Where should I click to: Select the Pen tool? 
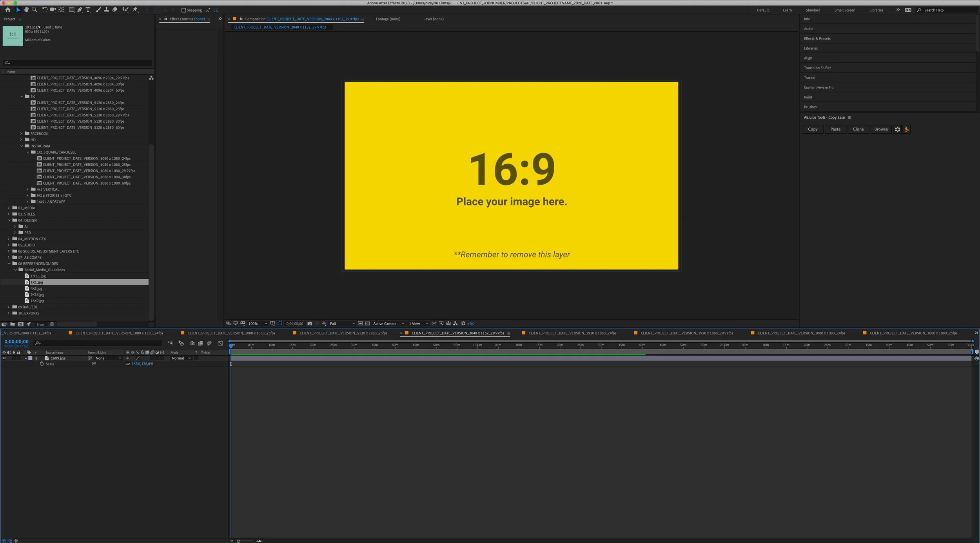point(79,10)
